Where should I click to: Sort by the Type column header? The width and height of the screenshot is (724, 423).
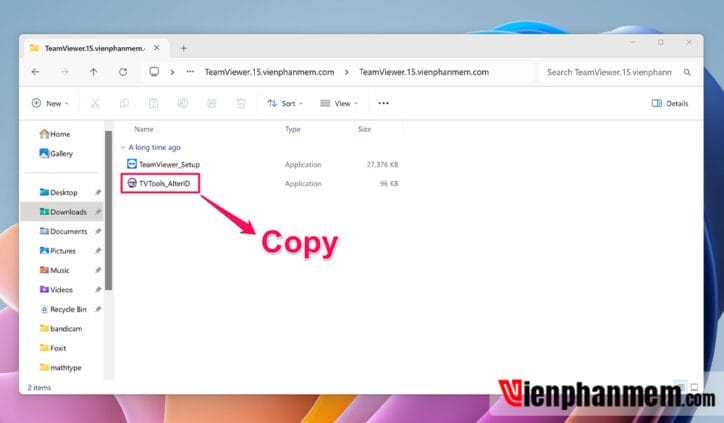293,129
